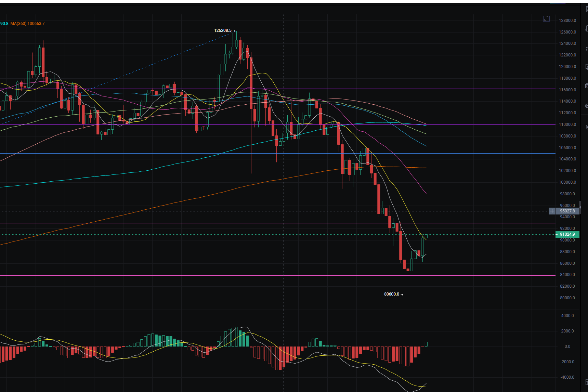This screenshot has height=392, width=588.
Task: Click 128000.0 on the price axis
Action: [x=567, y=21]
